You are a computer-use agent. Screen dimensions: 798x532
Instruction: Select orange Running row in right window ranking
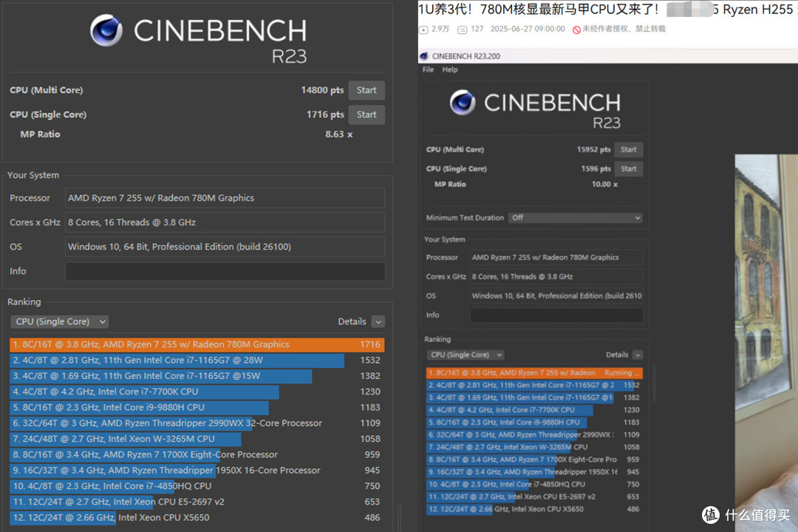[x=534, y=373]
